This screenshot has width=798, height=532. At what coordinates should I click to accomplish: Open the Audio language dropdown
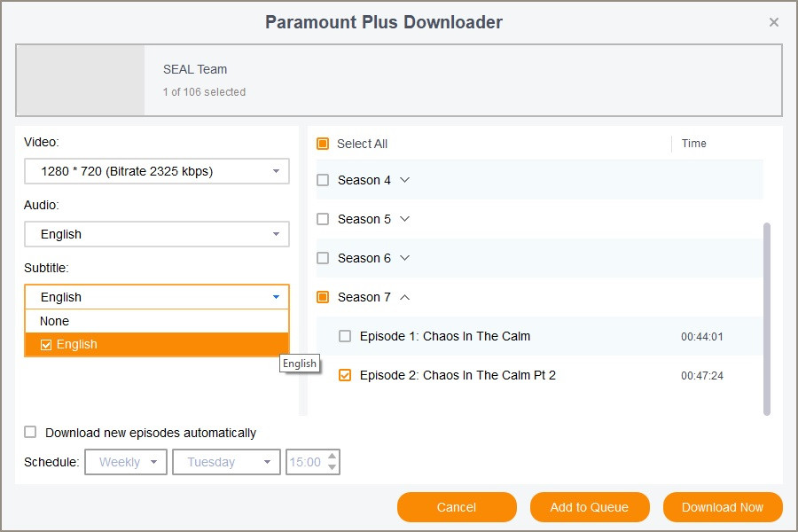pyautogui.click(x=156, y=234)
